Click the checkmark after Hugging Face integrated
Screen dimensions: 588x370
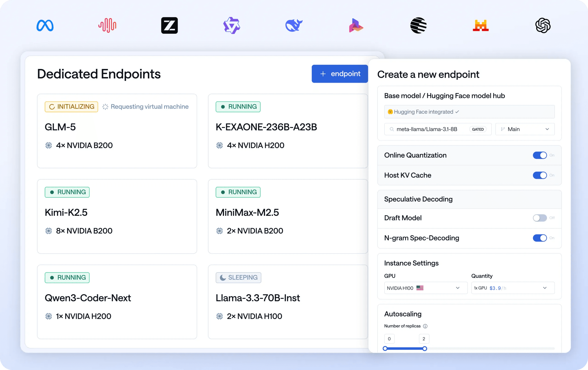pyautogui.click(x=457, y=112)
